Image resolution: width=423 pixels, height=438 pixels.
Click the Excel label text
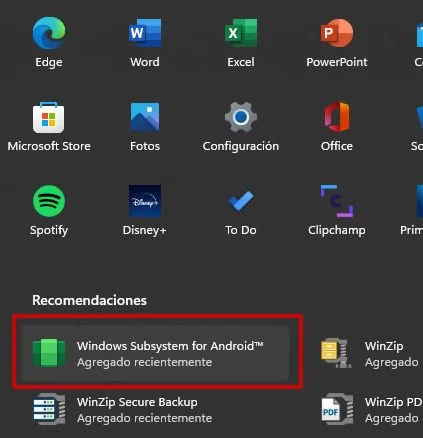point(241,62)
